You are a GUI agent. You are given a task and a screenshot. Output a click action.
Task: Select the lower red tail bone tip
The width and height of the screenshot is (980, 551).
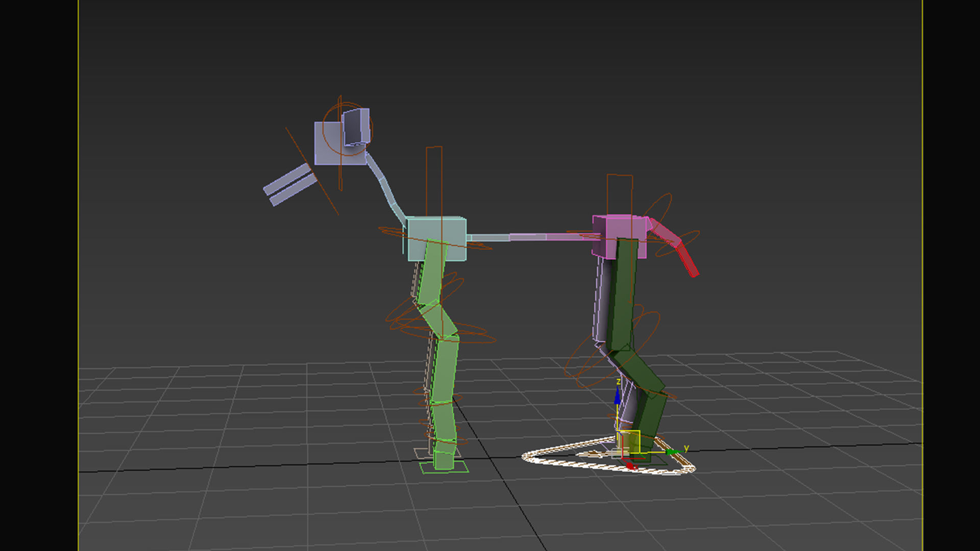(687, 260)
